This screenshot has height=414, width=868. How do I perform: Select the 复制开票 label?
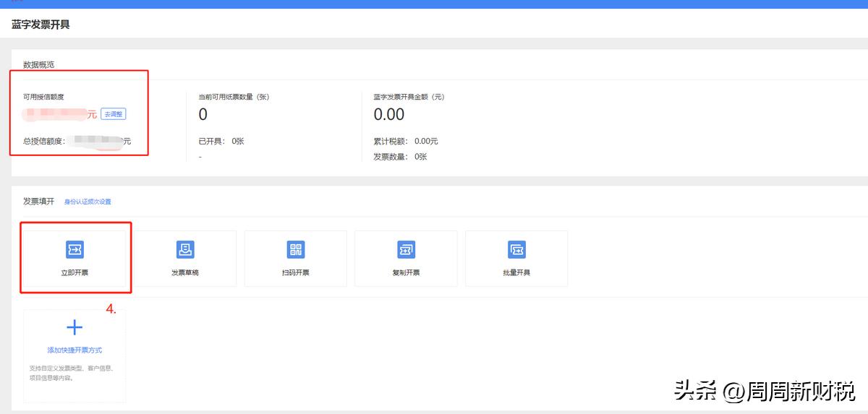(x=406, y=272)
